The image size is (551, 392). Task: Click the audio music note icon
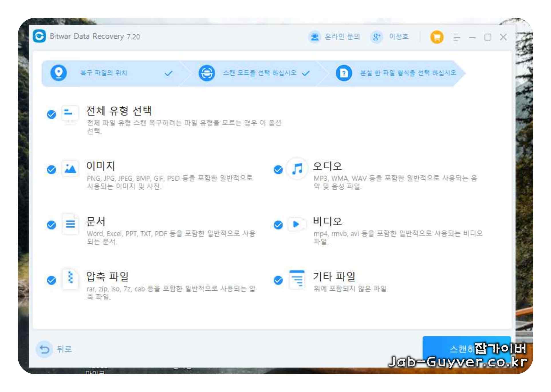click(x=297, y=169)
